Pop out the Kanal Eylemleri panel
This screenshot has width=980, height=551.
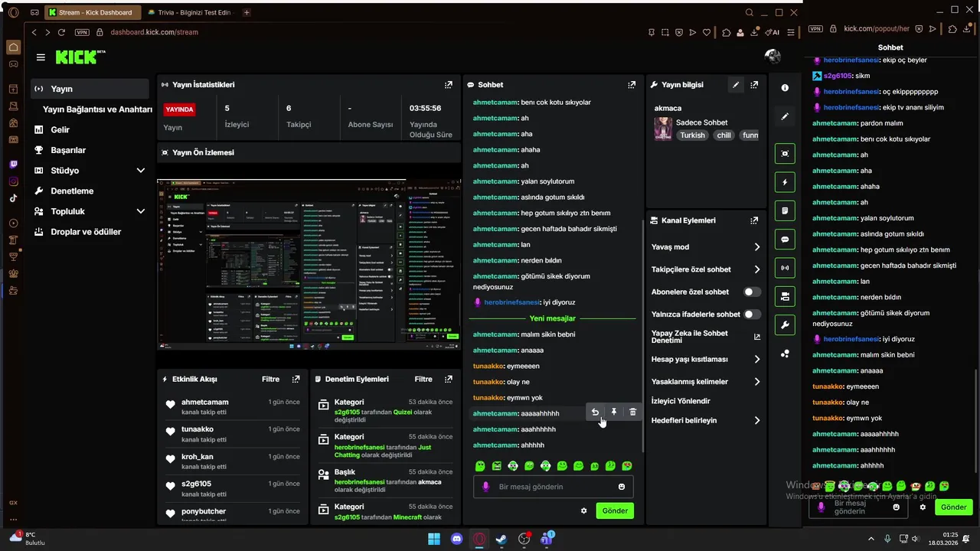tap(754, 220)
